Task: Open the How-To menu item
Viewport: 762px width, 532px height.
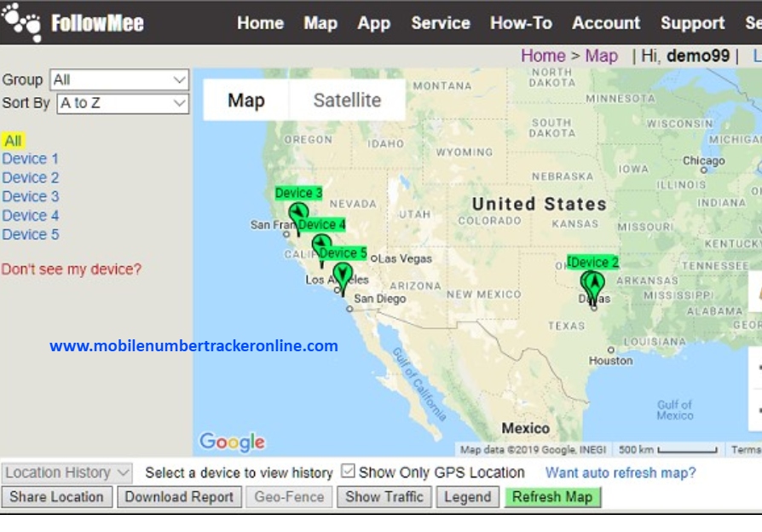Action: (x=521, y=23)
